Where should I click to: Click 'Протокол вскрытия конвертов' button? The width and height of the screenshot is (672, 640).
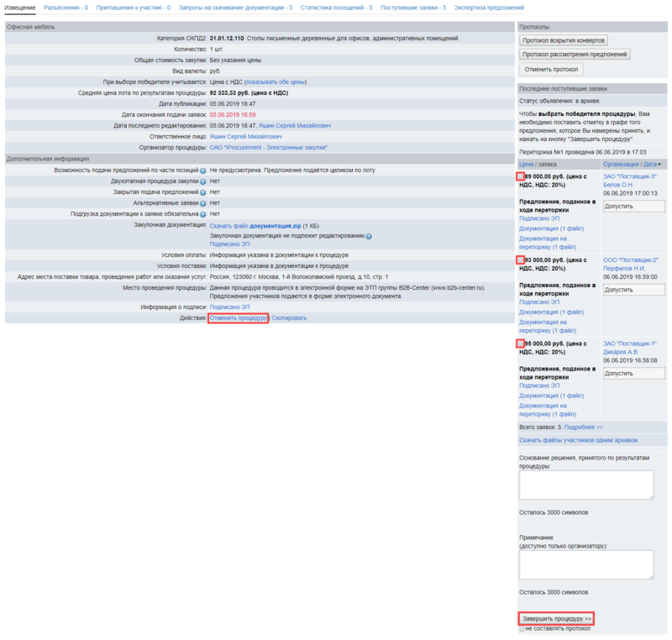pos(563,39)
